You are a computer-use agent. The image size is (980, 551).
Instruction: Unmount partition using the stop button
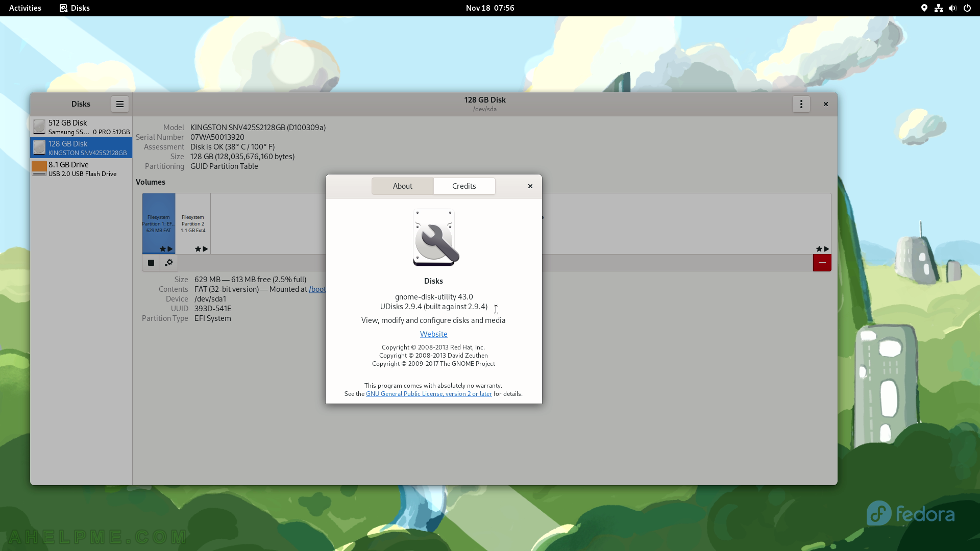tap(151, 263)
